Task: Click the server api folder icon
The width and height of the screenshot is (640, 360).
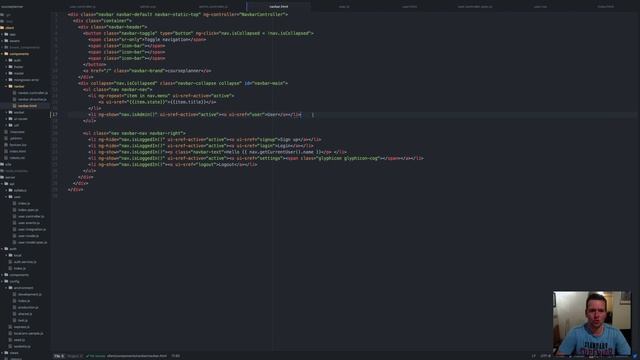Action: click(6, 184)
